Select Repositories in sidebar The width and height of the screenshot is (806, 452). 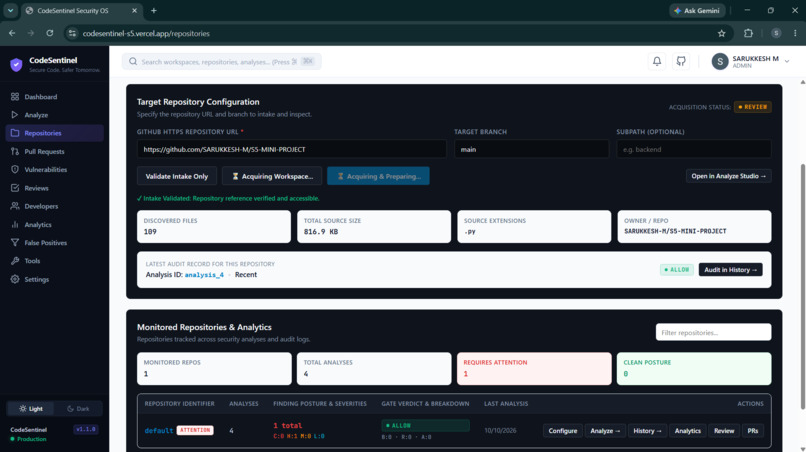click(54, 133)
